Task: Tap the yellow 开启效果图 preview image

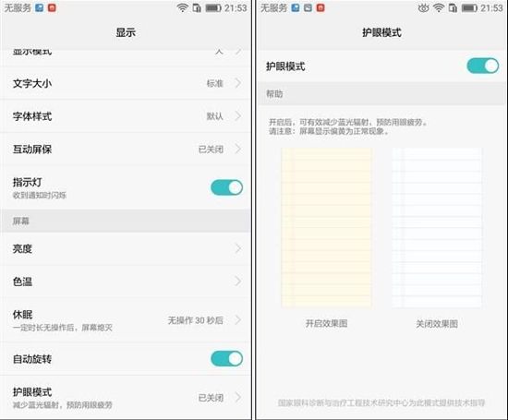Action: point(327,228)
